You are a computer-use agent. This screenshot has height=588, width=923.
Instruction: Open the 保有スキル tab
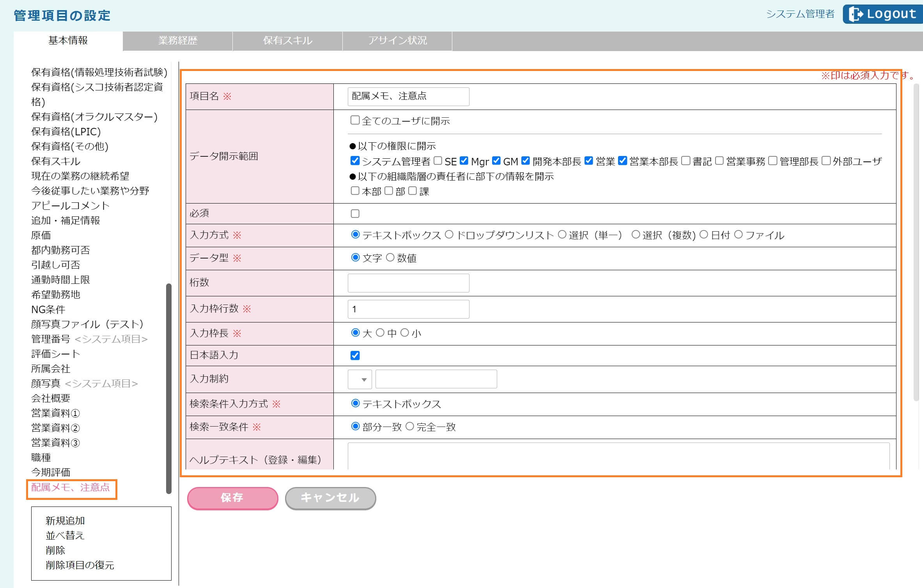point(287,41)
